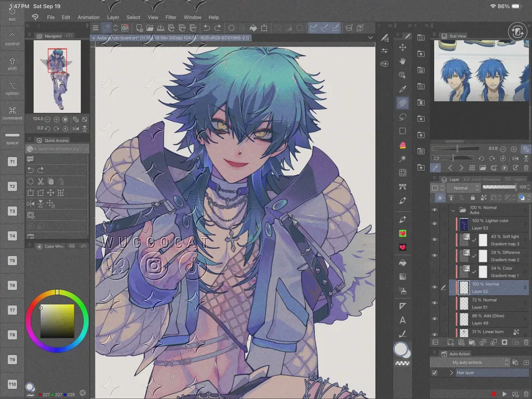Tap the T1 edge keyboard key

click(12, 162)
